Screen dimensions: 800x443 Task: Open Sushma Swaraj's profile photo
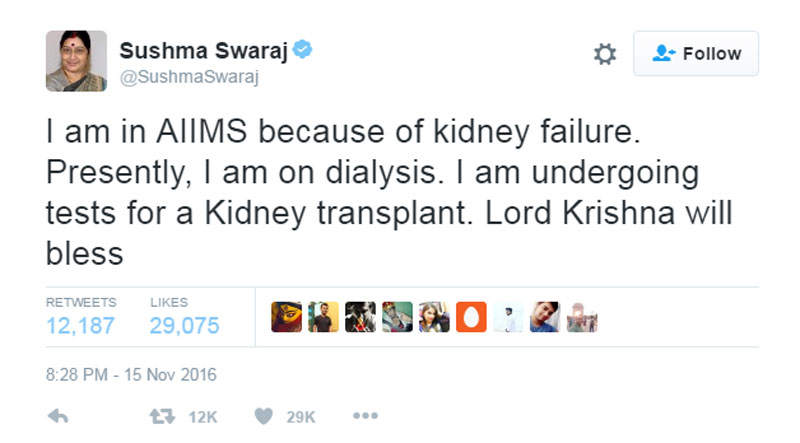click(x=75, y=60)
